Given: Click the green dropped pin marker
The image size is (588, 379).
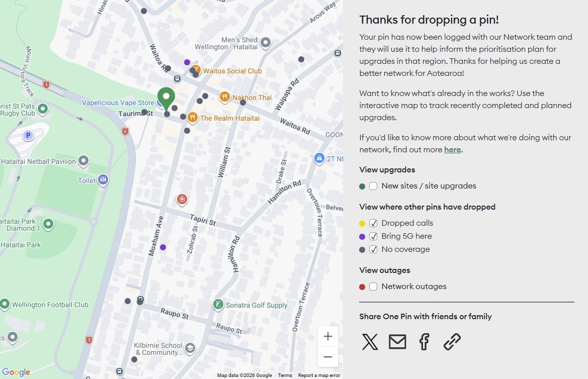Looking at the screenshot, I should [166, 98].
